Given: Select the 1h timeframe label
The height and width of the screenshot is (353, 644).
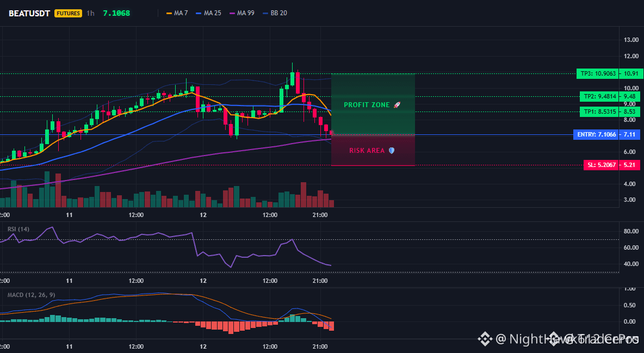Looking at the screenshot, I should [x=90, y=13].
